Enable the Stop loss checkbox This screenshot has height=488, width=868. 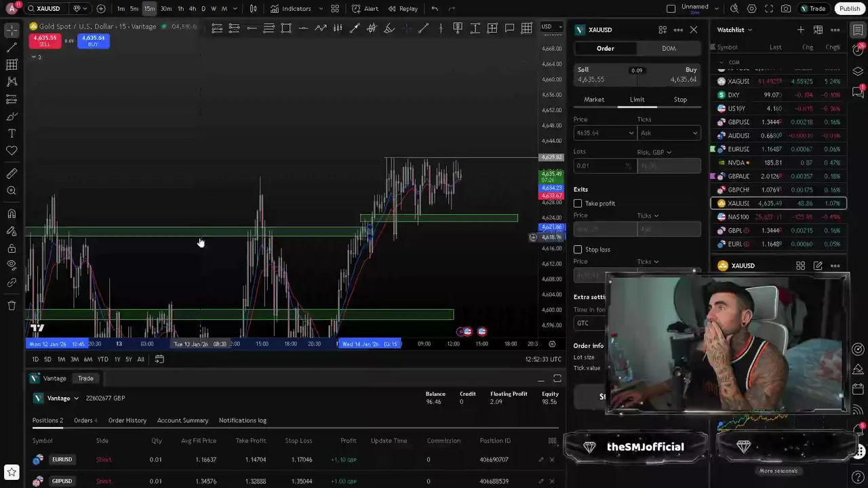(x=578, y=249)
